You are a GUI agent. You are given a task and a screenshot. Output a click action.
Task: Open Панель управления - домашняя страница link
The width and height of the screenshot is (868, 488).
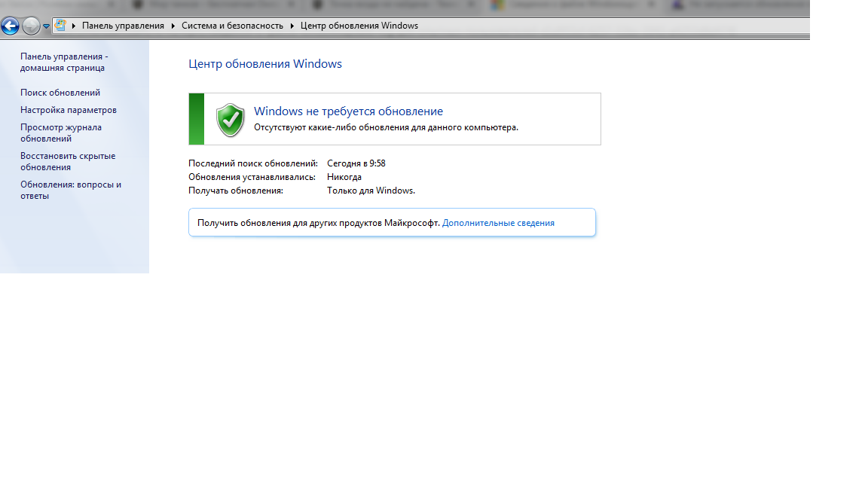coord(64,62)
